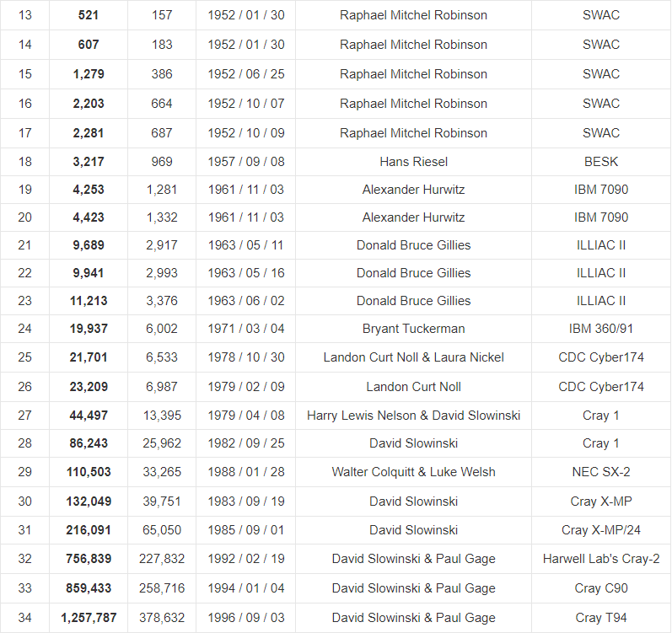Click the Cray C90 cell
The width and height of the screenshot is (672, 633).
[x=601, y=588]
